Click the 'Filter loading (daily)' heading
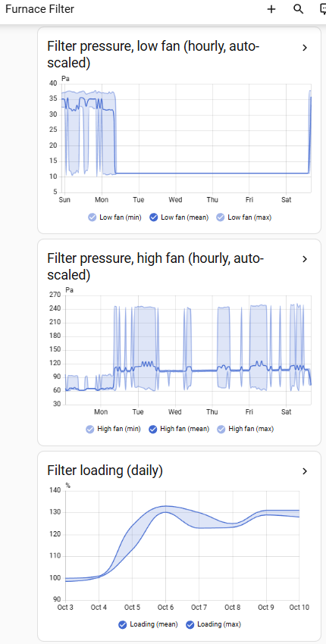 pyautogui.click(x=105, y=470)
